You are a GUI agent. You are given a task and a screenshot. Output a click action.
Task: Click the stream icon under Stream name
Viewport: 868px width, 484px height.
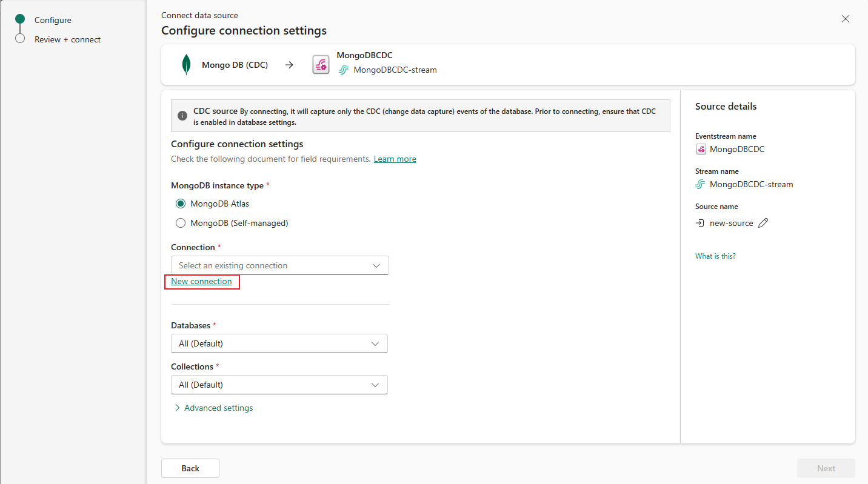click(x=701, y=184)
